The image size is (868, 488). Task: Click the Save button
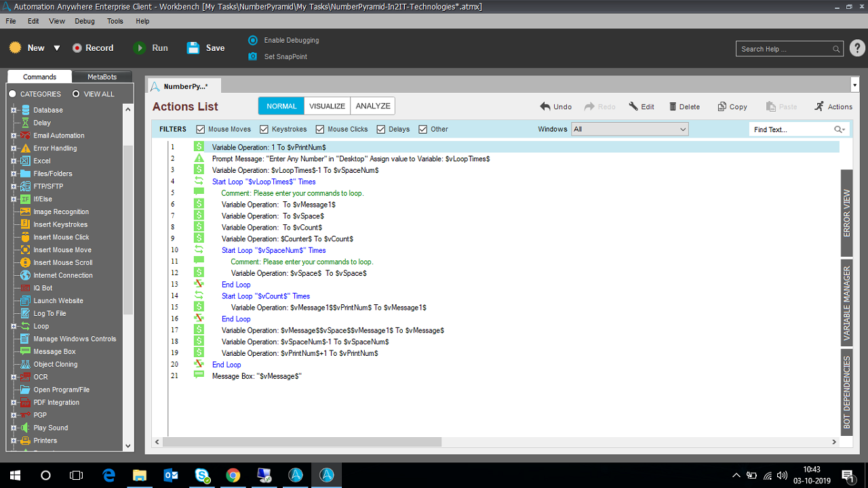(x=205, y=48)
